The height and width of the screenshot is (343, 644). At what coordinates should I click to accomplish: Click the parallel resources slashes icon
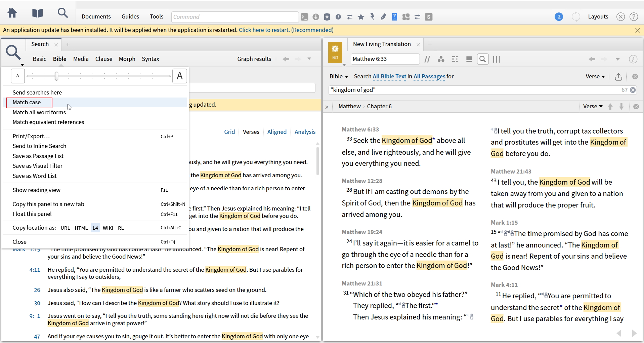pyautogui.click(x=427, y=59)
